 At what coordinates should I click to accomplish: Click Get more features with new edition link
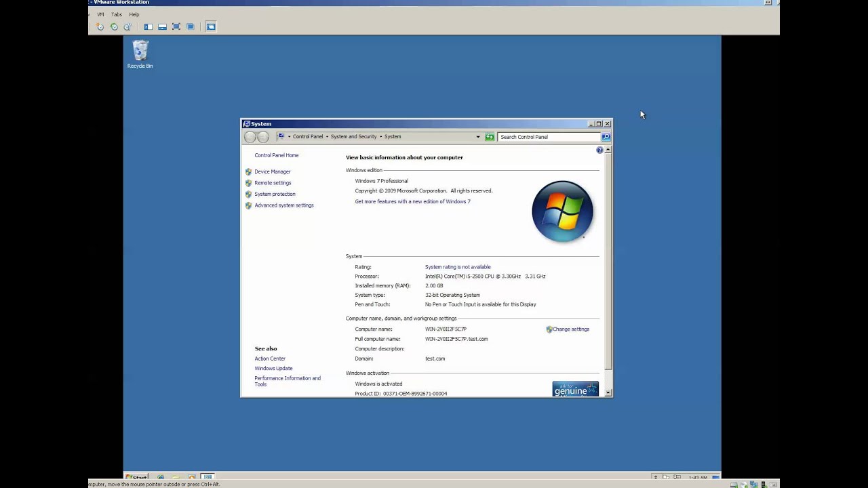(412, 201)
